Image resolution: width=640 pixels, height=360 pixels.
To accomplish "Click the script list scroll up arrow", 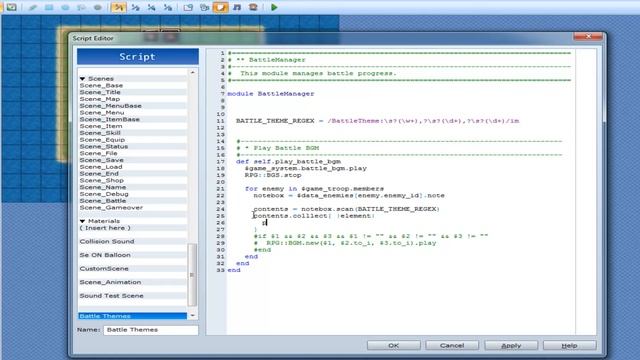I will [x=192, y=72].
